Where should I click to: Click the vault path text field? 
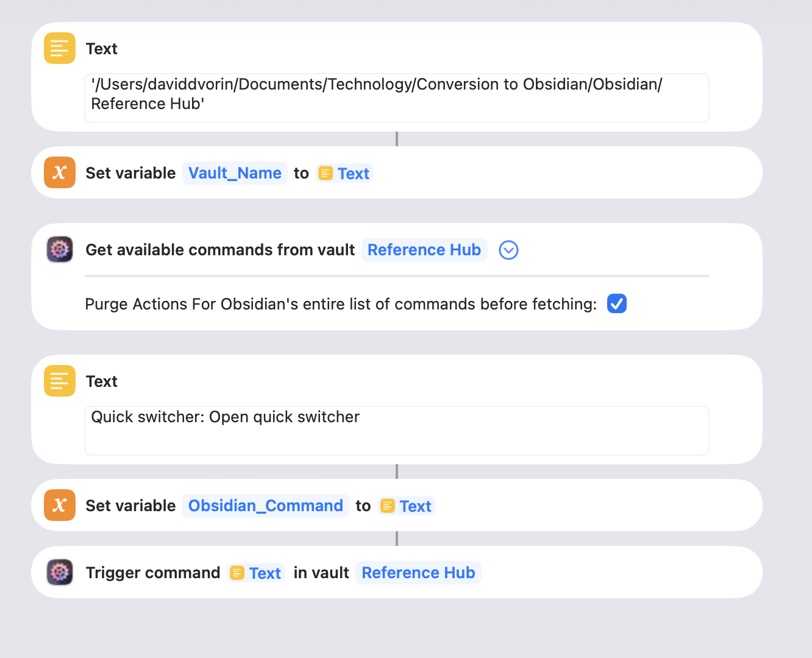coord(396,97)
